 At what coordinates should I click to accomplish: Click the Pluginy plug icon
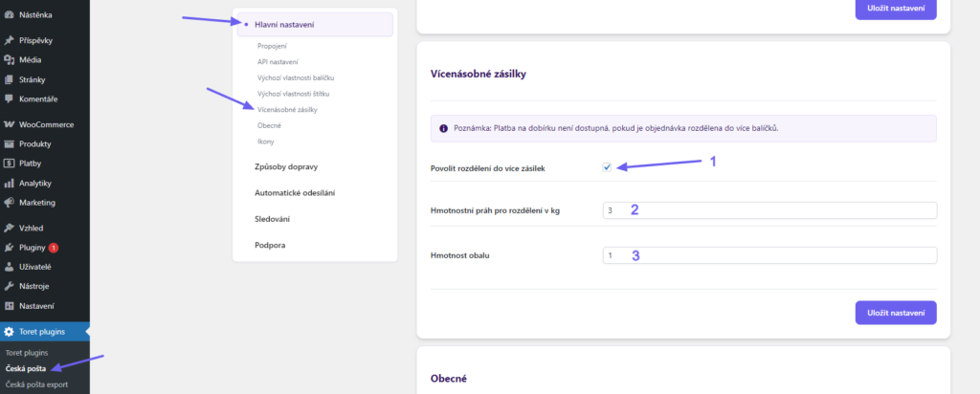pos(9,248)
